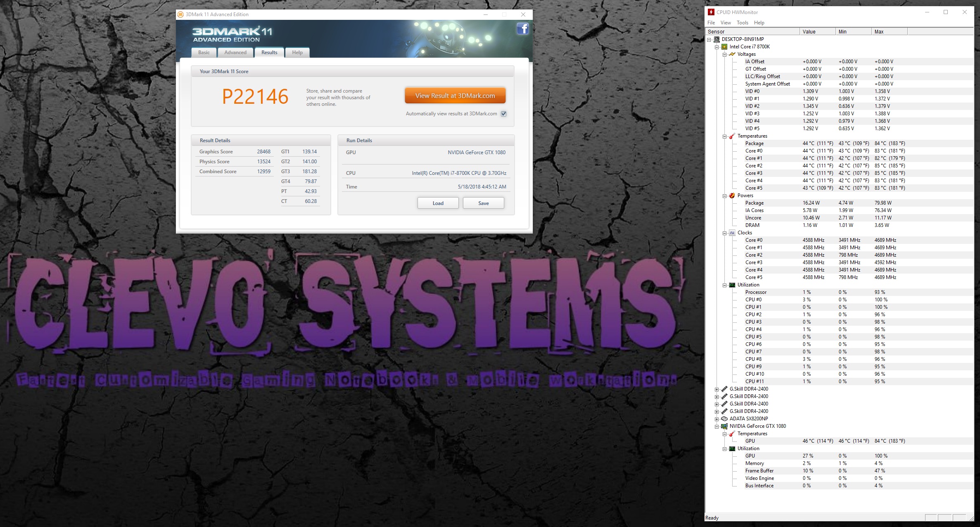Image resolution: width=980 pixels, height=527 pixels.
Task: Click the GPU Utilization icon
Action: (x=732, y=448)
